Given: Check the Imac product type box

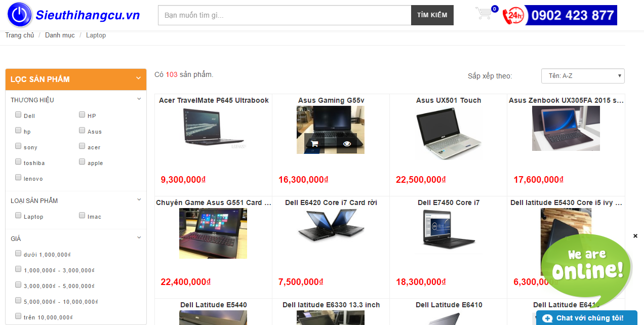Looking at the screenshot, I should (x=82, y=216).
